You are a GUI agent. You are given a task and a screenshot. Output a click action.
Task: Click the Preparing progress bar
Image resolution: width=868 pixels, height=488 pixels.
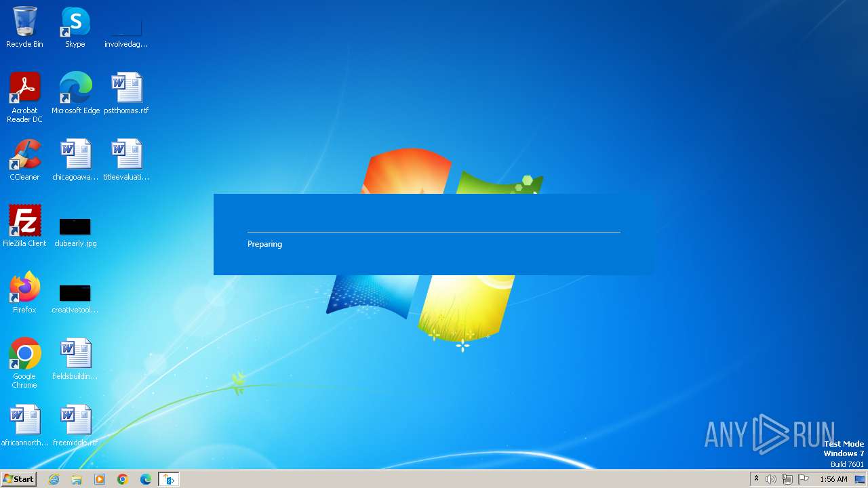[x=434, y=232]
